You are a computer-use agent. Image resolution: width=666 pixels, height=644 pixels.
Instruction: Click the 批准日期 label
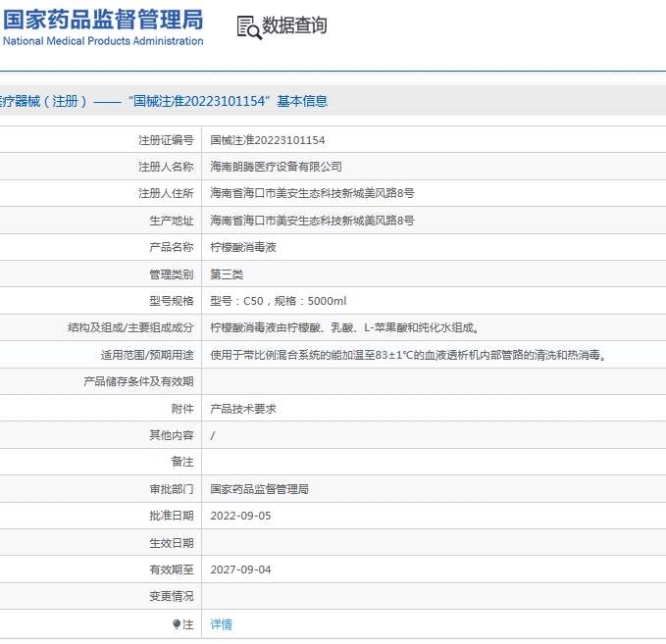pos(172,516)
